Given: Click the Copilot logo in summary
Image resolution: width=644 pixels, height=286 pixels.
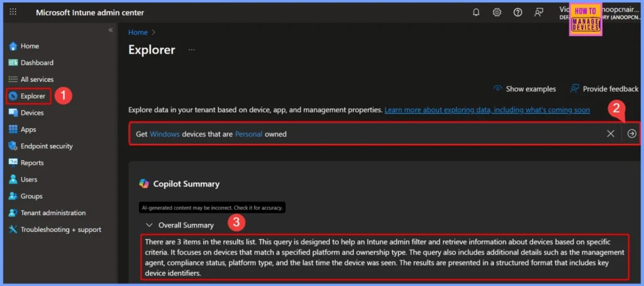Looking at the screenshot, I should [x=144, y=184].
